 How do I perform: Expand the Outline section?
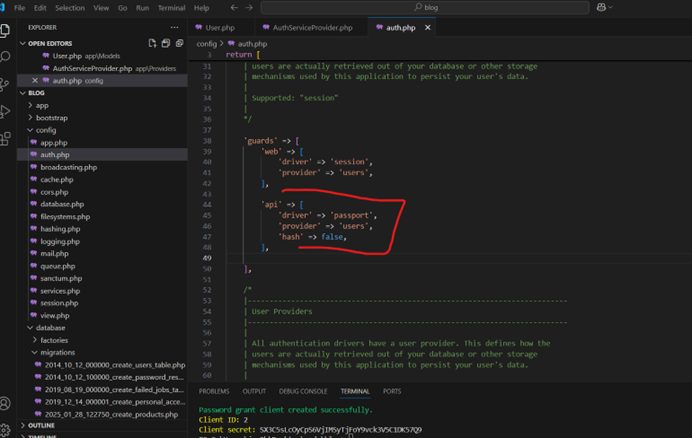tap(41, 425)
